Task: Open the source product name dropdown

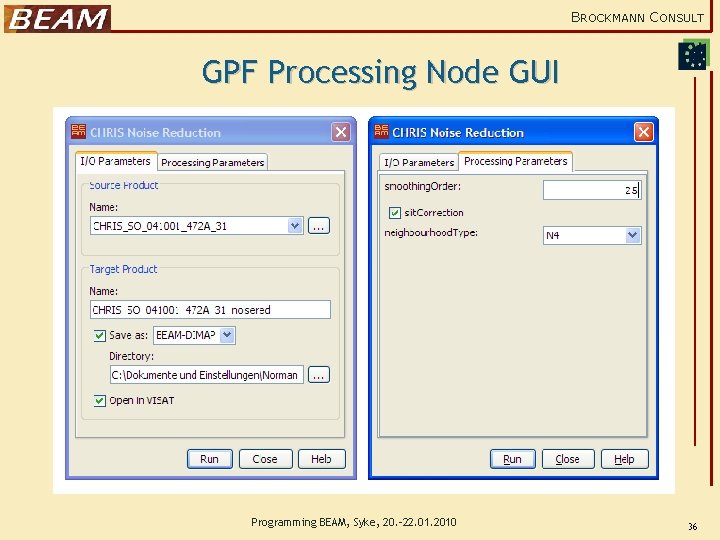Action: coord(295,226)
